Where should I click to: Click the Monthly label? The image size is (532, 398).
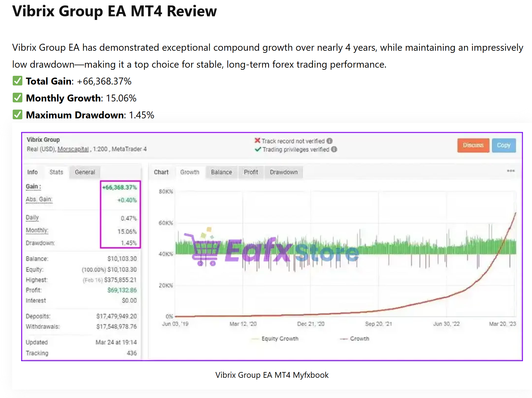pyautogui.click(x=37, y=230)
